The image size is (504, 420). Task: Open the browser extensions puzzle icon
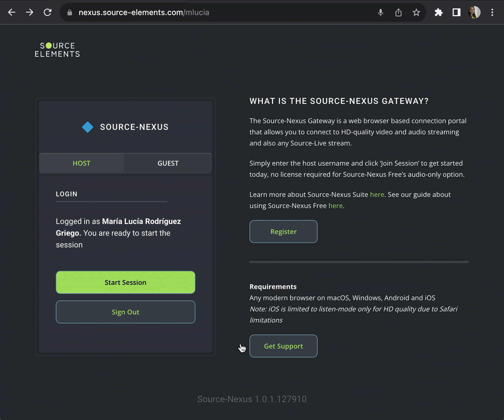[438, 13]
